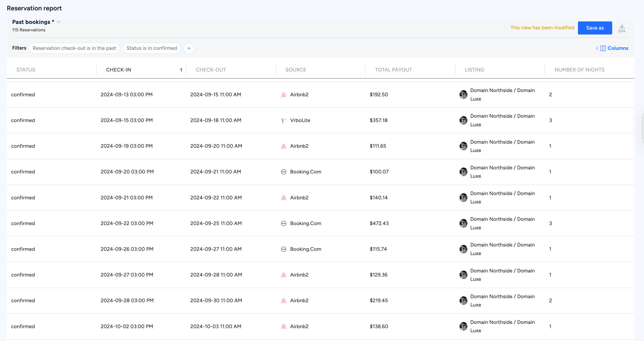
Task: Open listing thumbnail in the 2024-09-27 check-in row
Action: click(463, 275)
